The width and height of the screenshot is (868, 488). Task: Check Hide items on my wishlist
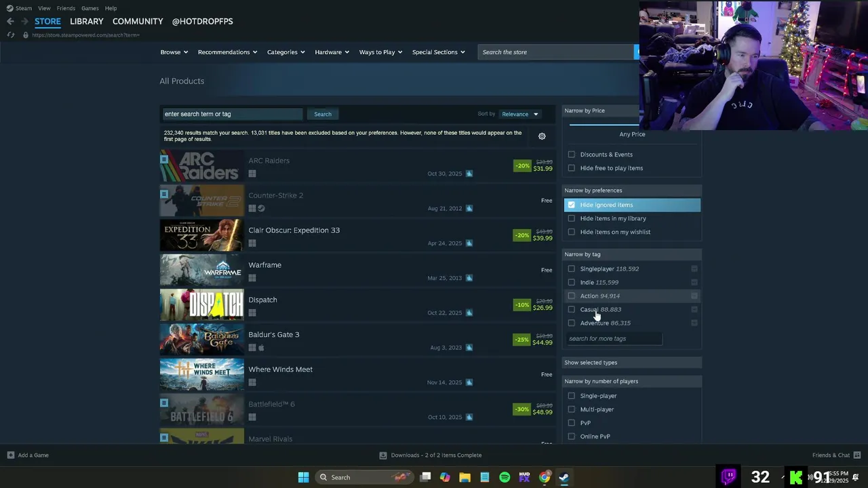point(571,232)
